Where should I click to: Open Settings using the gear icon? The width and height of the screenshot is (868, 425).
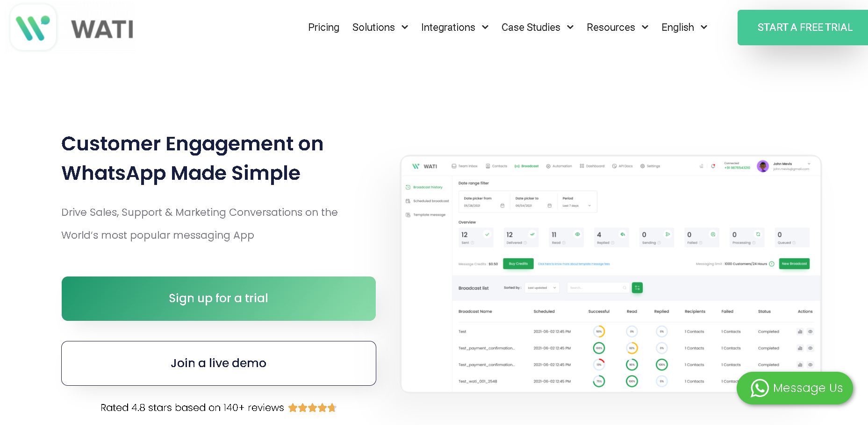point(641,166)
